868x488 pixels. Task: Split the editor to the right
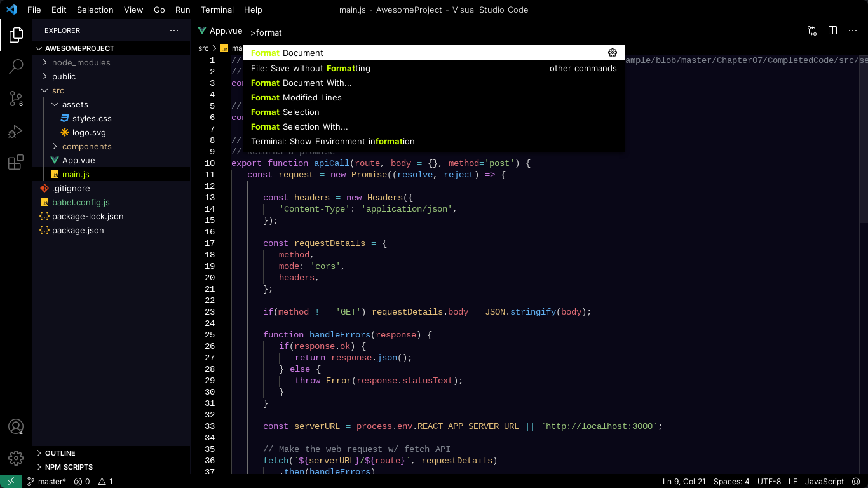coord(832,30)
